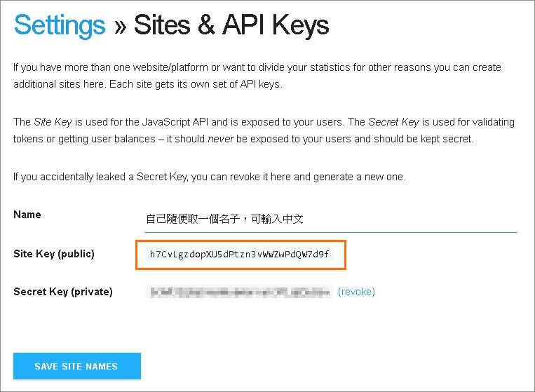Image resolution: width=535 pixels, height=392 pixels.
Task: Open the Settings breadcrumb link
Action: [60, 26]
